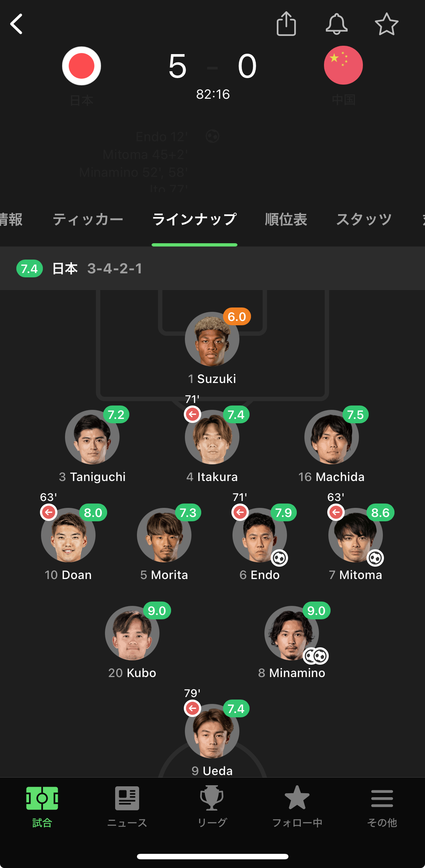Screen dimensions: 425x868
Task: Tap the Japan team flag
Action: [81, 66]
